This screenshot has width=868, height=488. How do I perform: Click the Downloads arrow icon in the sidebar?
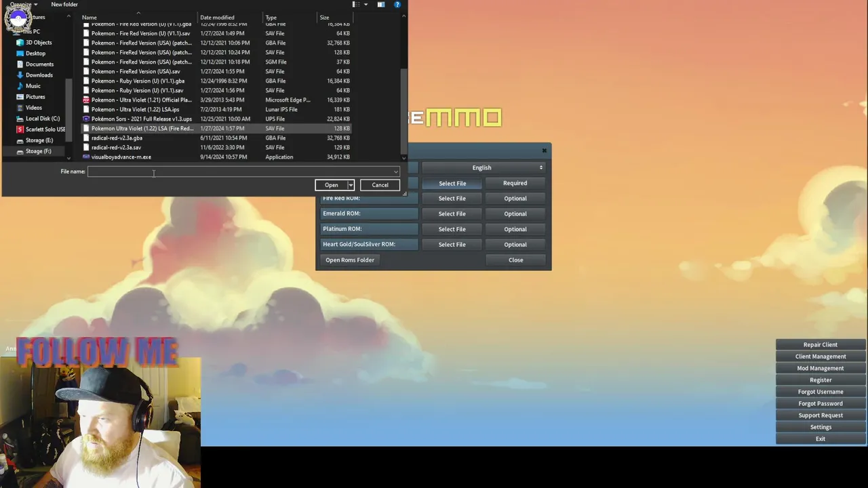pyautogui.click(x=20, y=75)
